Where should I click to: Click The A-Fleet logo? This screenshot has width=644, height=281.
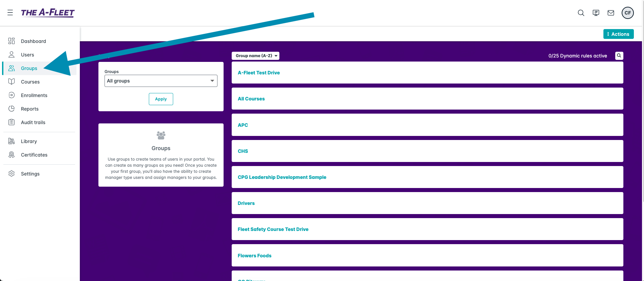(48, 13)
